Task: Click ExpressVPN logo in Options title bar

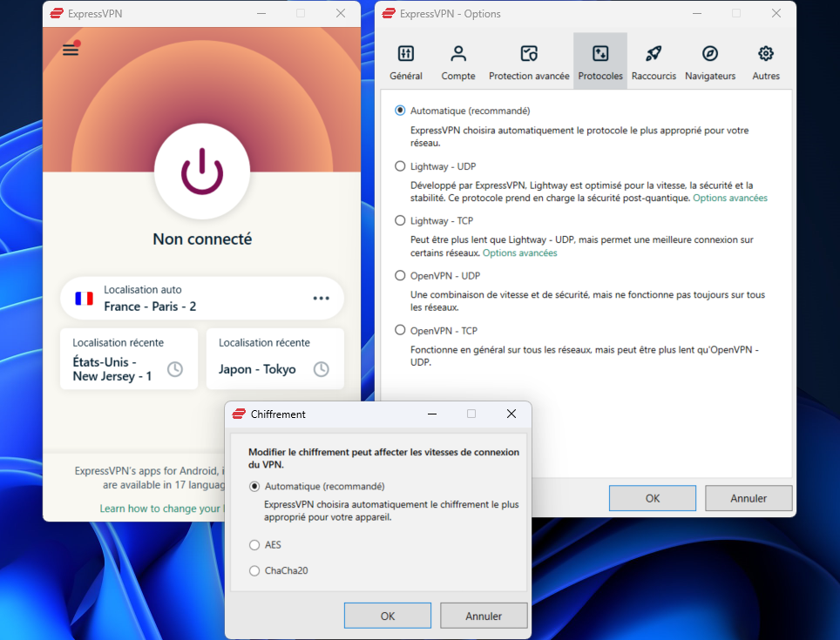Action: pyautogui.click(x=389, y=13)
